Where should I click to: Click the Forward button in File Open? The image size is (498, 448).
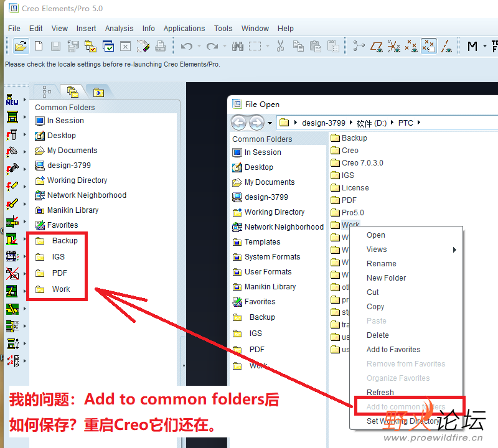click(256, 123)
